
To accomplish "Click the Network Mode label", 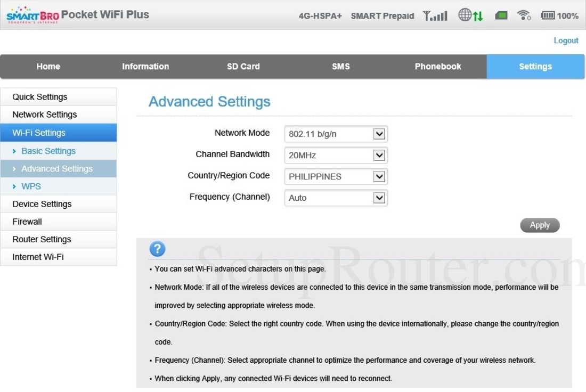I will [x=242, y=133].
